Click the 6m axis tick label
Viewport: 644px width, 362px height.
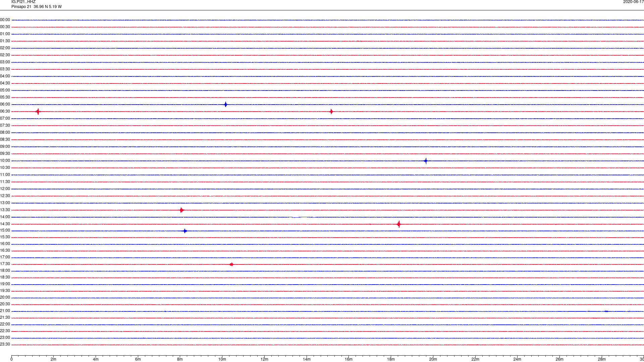click(x=138, y=359)
